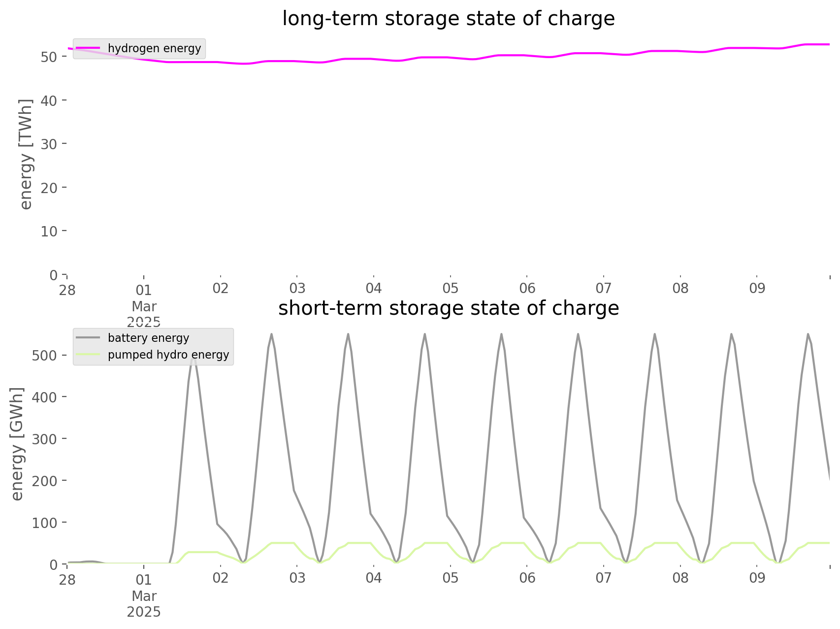The width and height of the screenshot is (840, 629).
Task: Click the pumped hydro plateau near date 03
Action: [x=283, y=543]
